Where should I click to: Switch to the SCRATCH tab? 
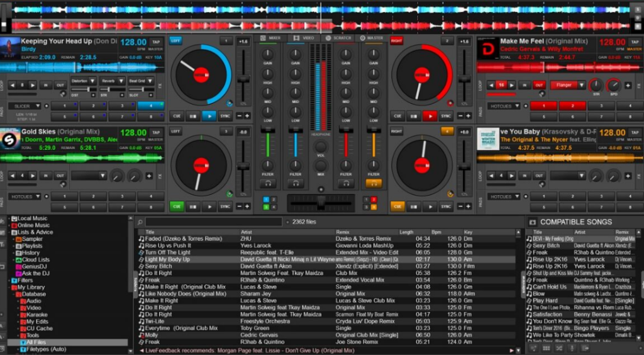[x=339, y=38]
